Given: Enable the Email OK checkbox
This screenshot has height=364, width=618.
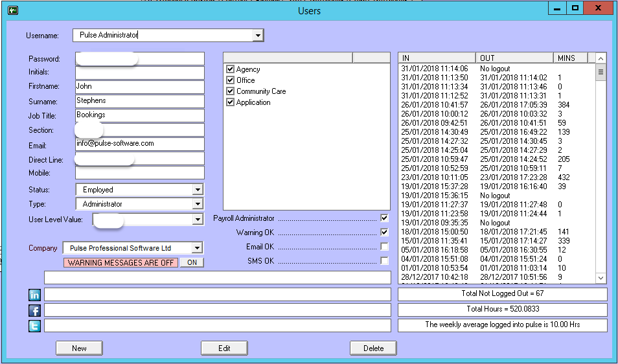Looking at the screenshot, I should tap(384, 247).
